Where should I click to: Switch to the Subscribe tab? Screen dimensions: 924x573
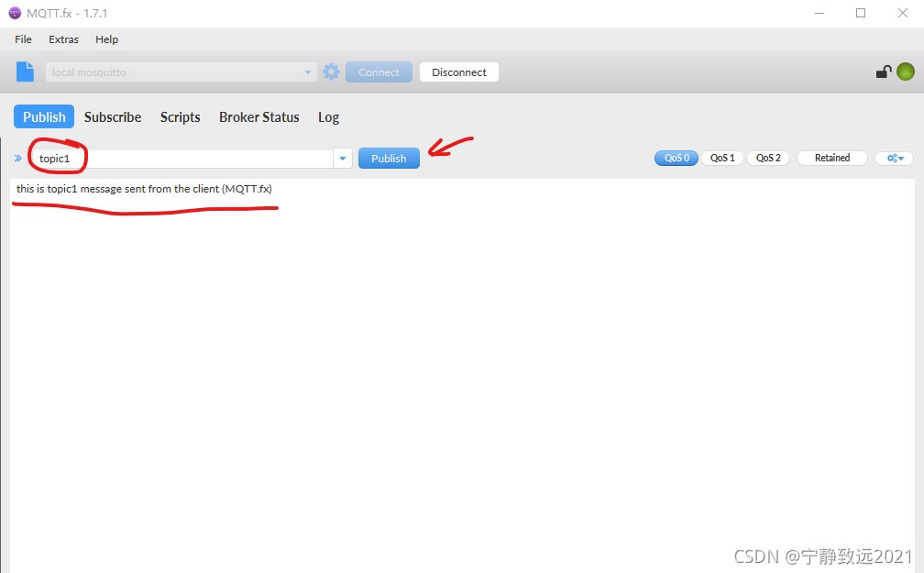click(113, 116)
